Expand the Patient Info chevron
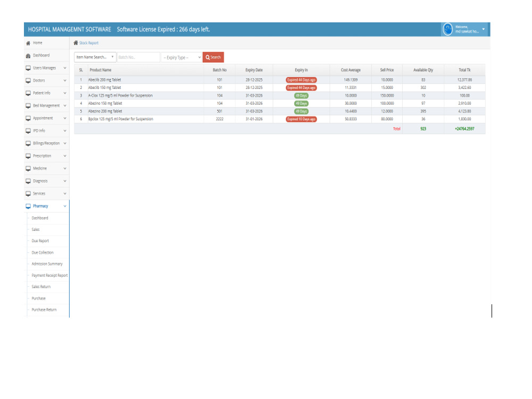532x399 pixels. click(x=65, y=93)
